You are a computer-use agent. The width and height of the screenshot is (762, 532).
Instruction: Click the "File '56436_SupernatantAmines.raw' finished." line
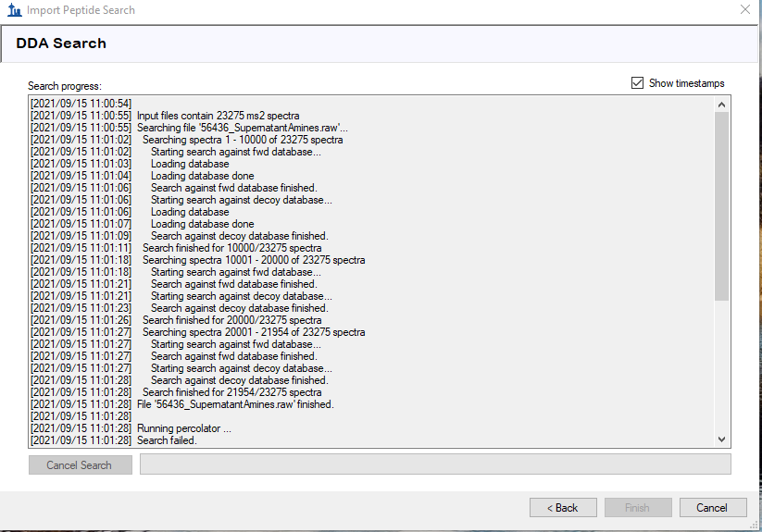tap(235, 404)
